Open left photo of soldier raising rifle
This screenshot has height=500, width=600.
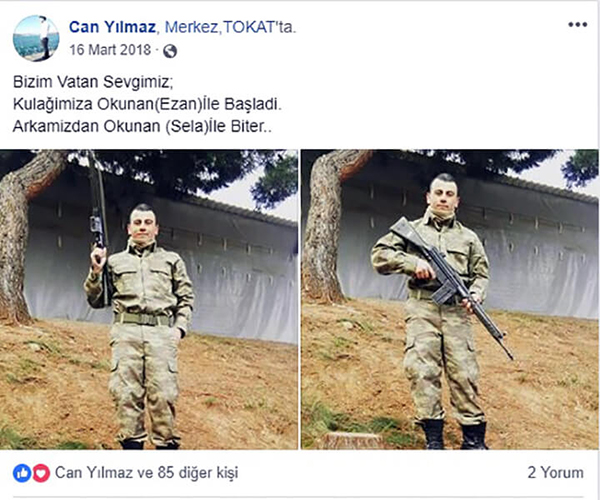pyautogui.click(x=149, y=299)
